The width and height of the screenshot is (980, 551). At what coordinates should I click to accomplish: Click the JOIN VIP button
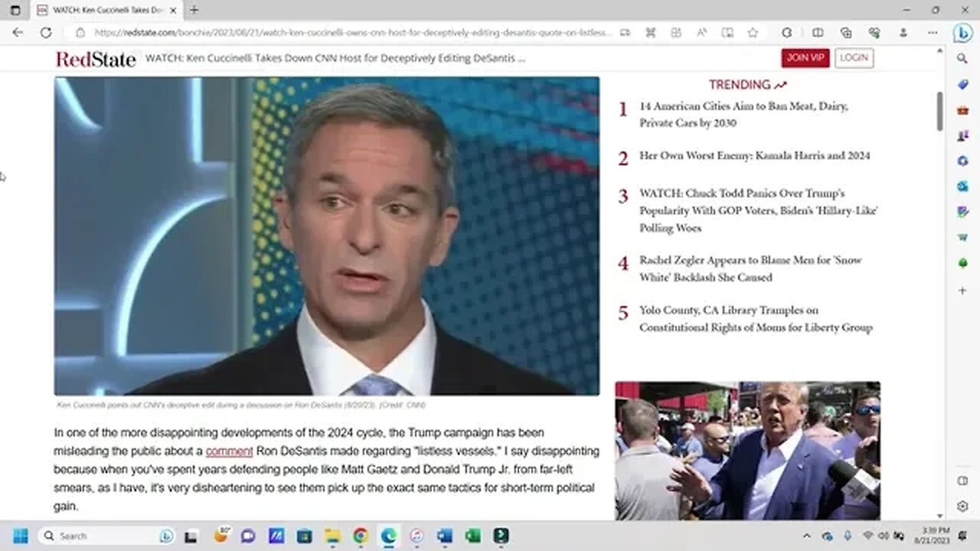[805, 58]
